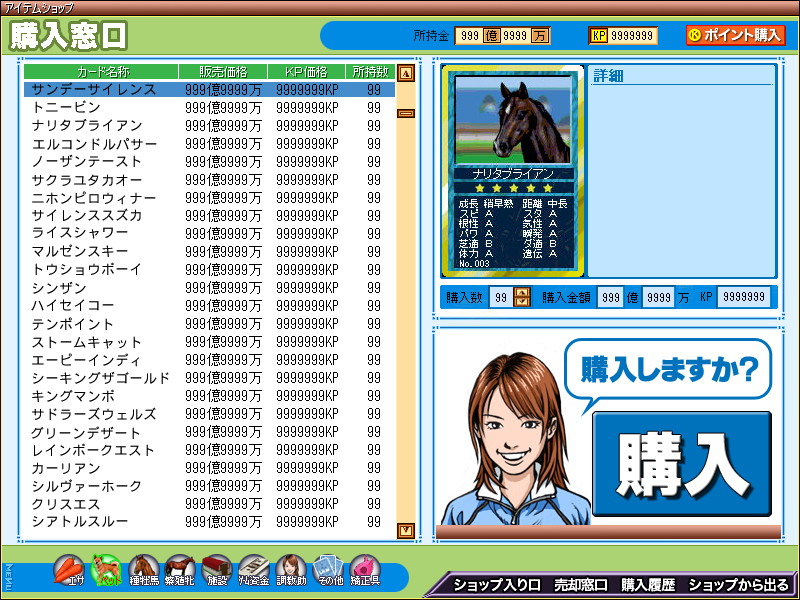Viewport: 800px width, 600px height.
Task: Open the その他 (other) cards category
Action: pyautogui.click(x=328, y=571)
